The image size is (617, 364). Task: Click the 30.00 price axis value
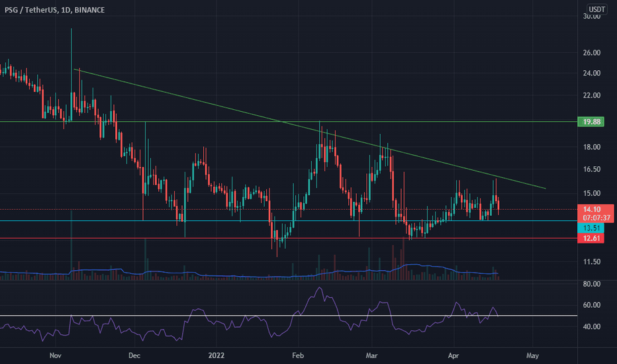(591, 16)
